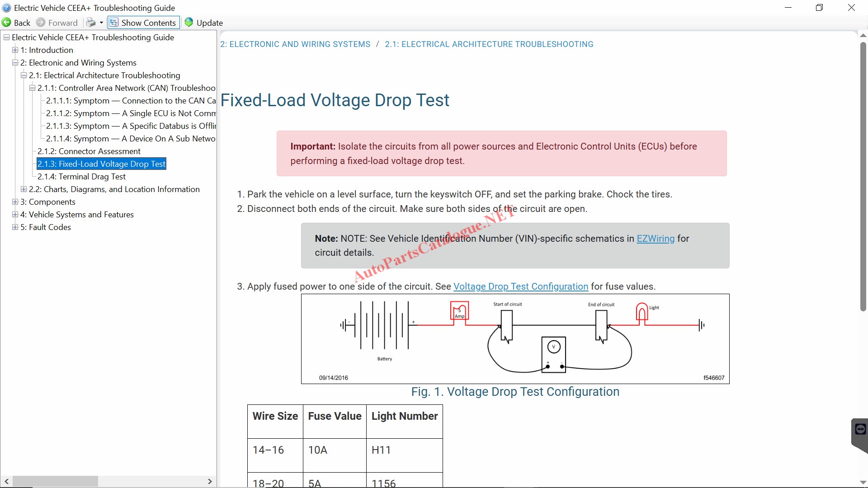Collapse 2: Electronic and Wiring Systems node
The height and width of the screenshot is (488, 868).
15,63
